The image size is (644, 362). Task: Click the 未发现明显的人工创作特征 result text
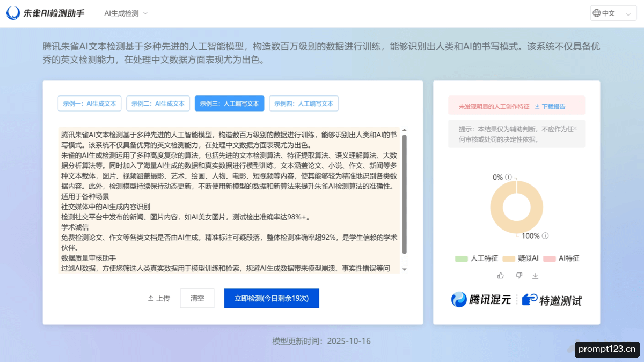click(494, 107)
